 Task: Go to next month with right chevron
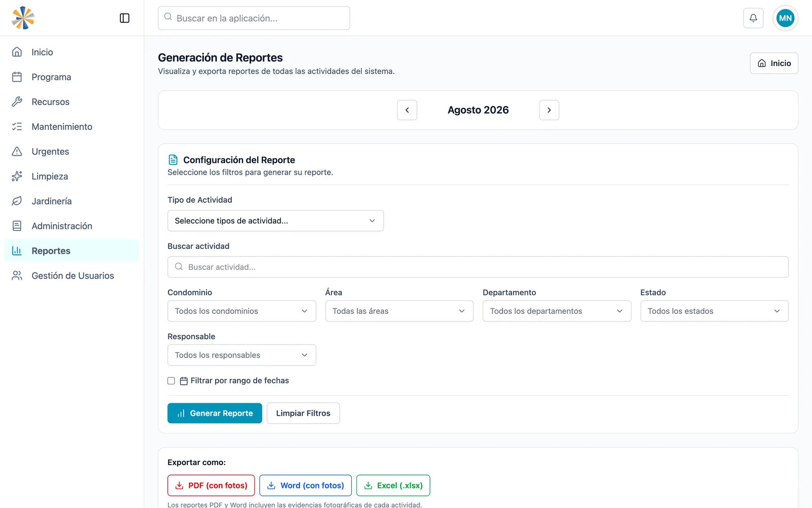tap(549, 110)
